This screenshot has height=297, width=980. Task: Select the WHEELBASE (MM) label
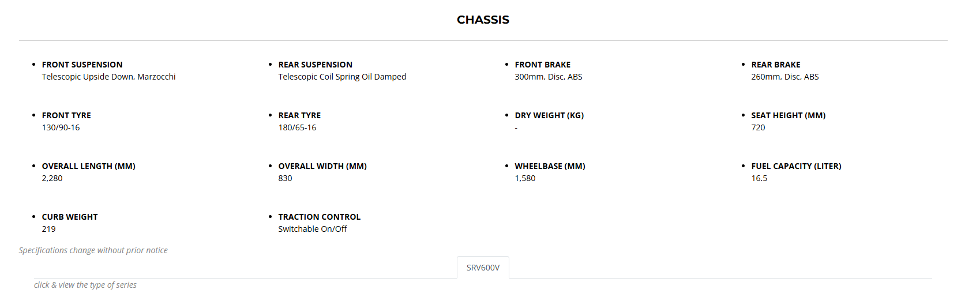coord(550,166)
